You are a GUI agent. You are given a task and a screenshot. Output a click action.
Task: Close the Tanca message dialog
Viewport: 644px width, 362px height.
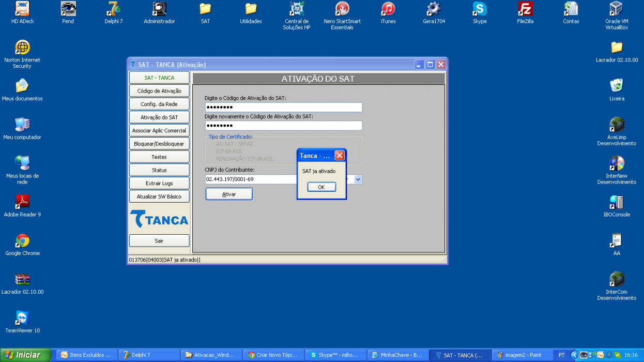pyautogui.click(x=340, y=155)
